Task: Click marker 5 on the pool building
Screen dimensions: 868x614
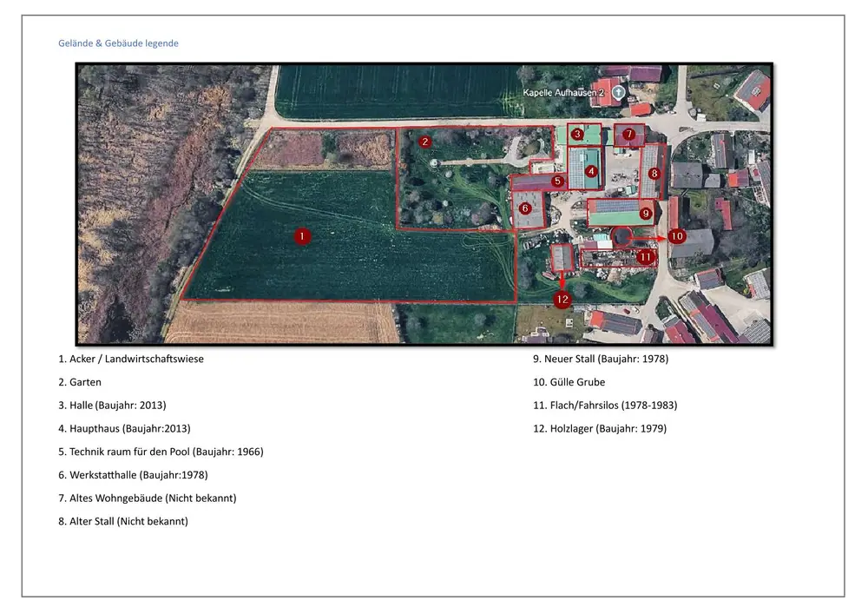Action: pos(557,182)
